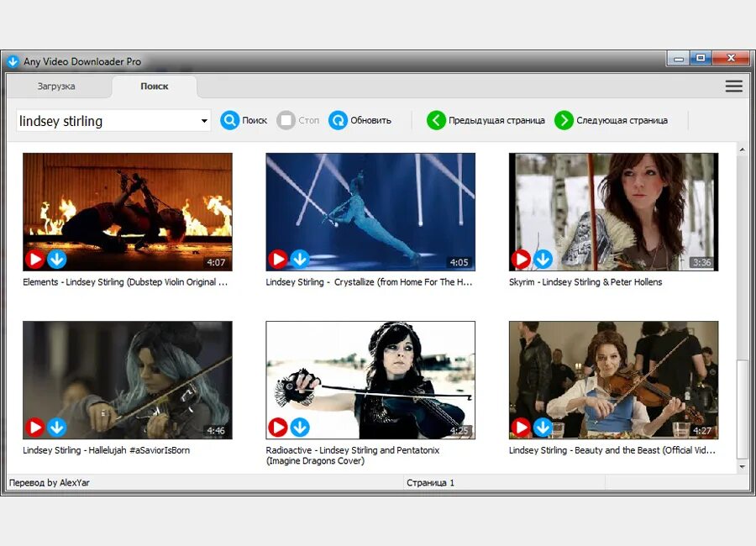Click title 'Radioactive - Lindsey Stirling and Pentatonix'
This screenshot has width=756, height=546.
(x=353, y=450)
